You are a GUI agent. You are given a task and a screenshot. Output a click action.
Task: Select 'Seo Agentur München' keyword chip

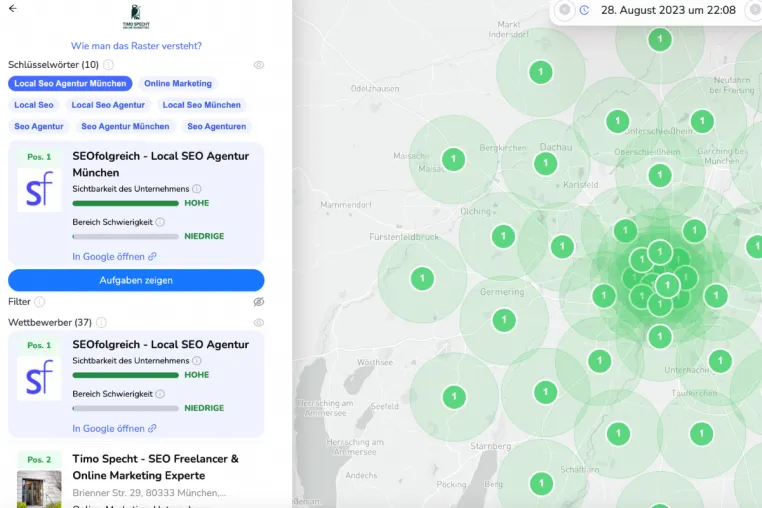(125, 126)
